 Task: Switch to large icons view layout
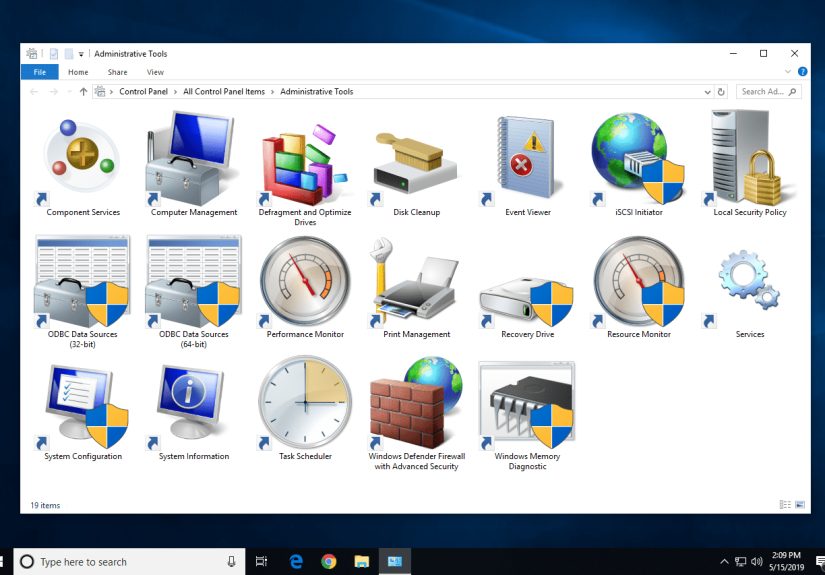800,505
